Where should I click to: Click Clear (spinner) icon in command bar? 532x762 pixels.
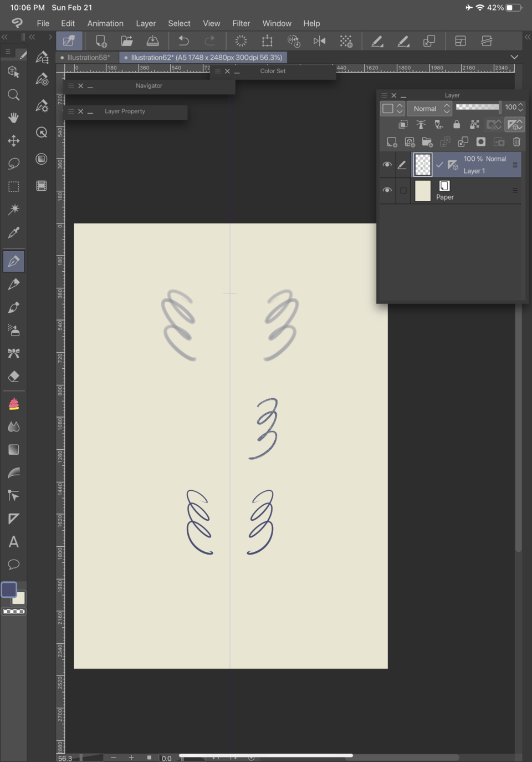[x=241, y=41]
